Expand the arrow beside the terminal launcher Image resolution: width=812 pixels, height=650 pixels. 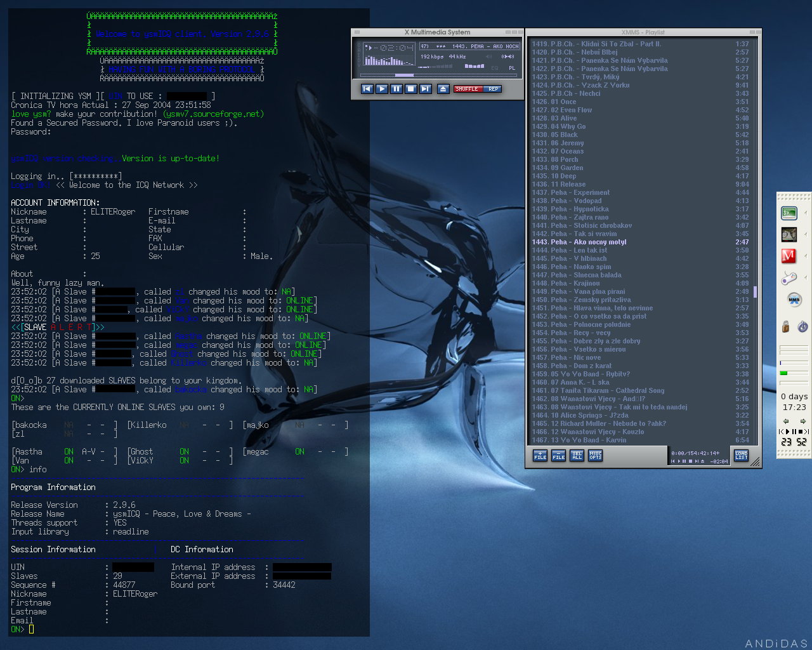[806, 213]
